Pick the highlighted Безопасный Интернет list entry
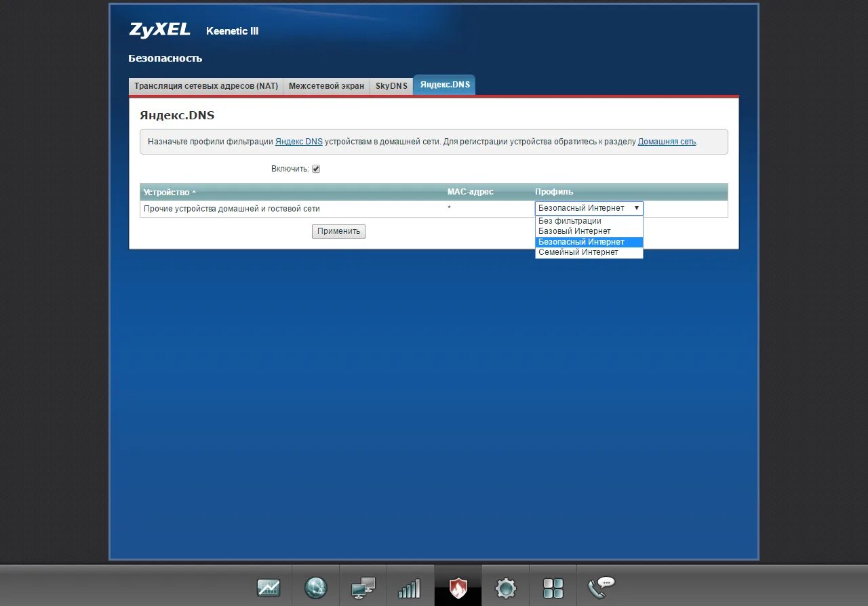The width and height of the screenshot is (868, 606). click(x=589, y=242)
